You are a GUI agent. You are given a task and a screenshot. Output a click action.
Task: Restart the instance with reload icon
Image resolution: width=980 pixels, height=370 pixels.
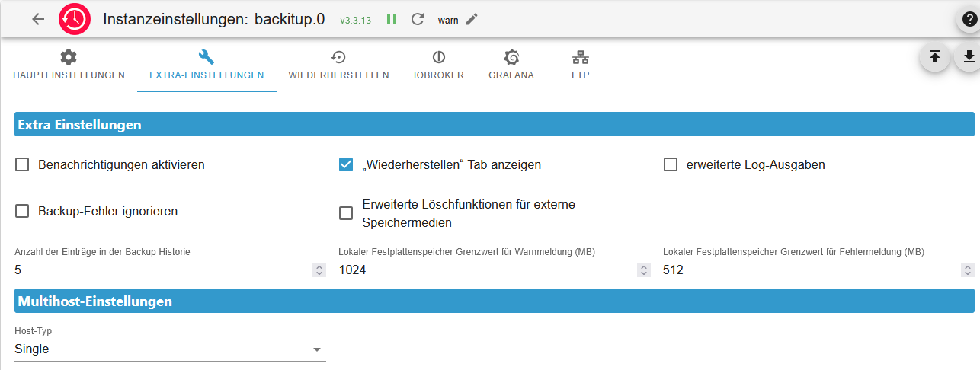[417, 19]
